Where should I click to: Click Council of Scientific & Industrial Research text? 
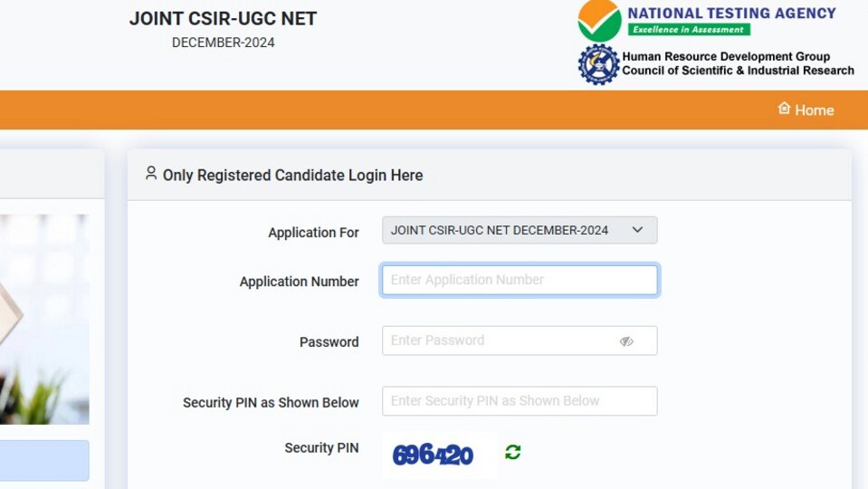click(x=738, y=71)
